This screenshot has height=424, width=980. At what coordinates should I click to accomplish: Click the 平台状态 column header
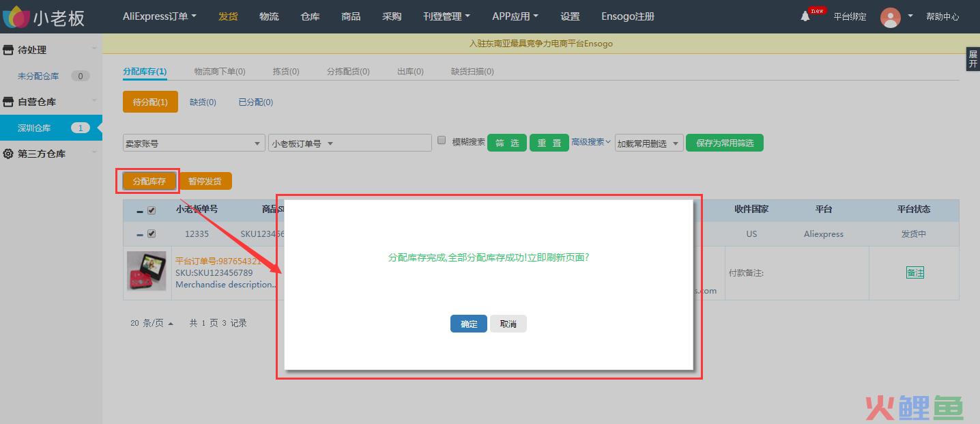914,209
